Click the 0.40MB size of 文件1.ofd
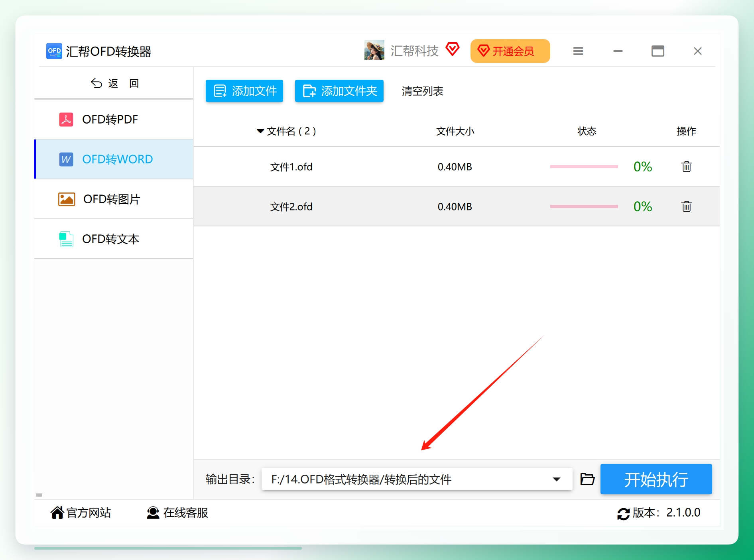The width and height of the screenshot is (754, 560). [x=455, y=167]
